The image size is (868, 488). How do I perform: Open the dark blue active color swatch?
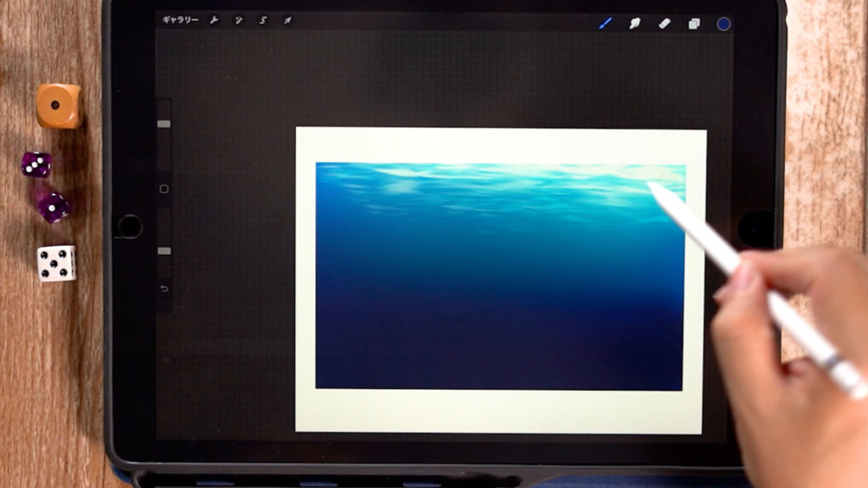(723, 24)
